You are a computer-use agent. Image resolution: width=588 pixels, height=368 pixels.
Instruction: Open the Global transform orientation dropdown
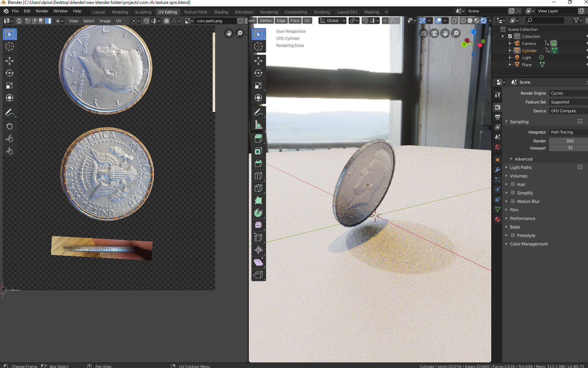tap(332, 21)
